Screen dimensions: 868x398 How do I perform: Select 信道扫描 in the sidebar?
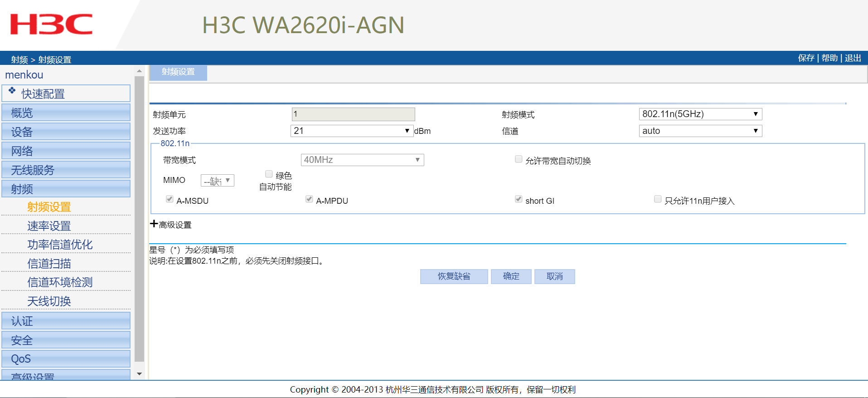coord(49,264)
